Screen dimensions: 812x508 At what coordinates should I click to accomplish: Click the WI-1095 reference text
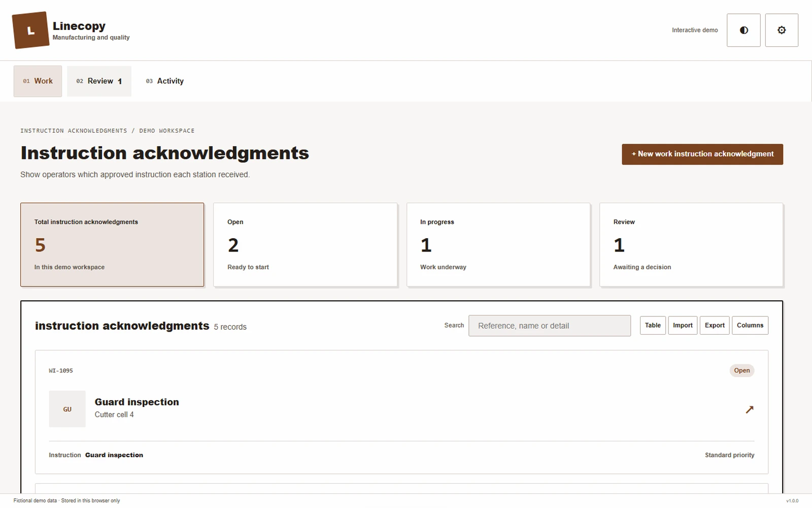coord(61,371)
